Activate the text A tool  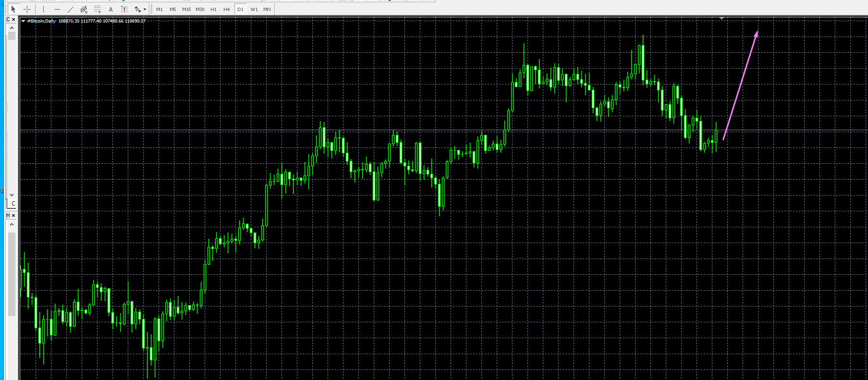click(111, 9)
